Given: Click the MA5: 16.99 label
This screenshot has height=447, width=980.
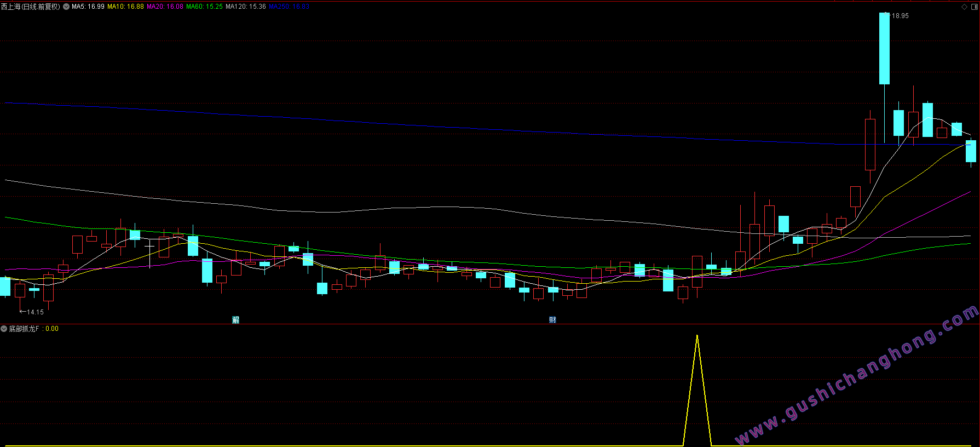Looking at the screenshot, I should (88, 7).
